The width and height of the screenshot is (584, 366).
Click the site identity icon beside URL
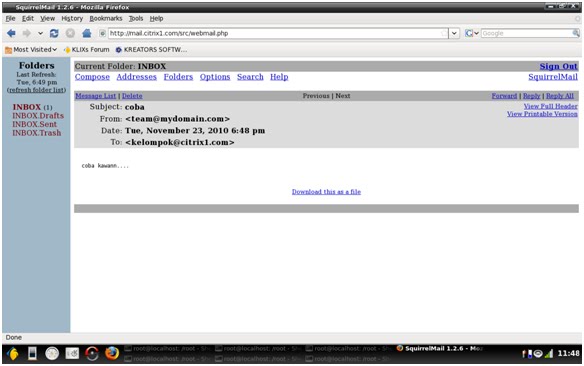(102, 33)
